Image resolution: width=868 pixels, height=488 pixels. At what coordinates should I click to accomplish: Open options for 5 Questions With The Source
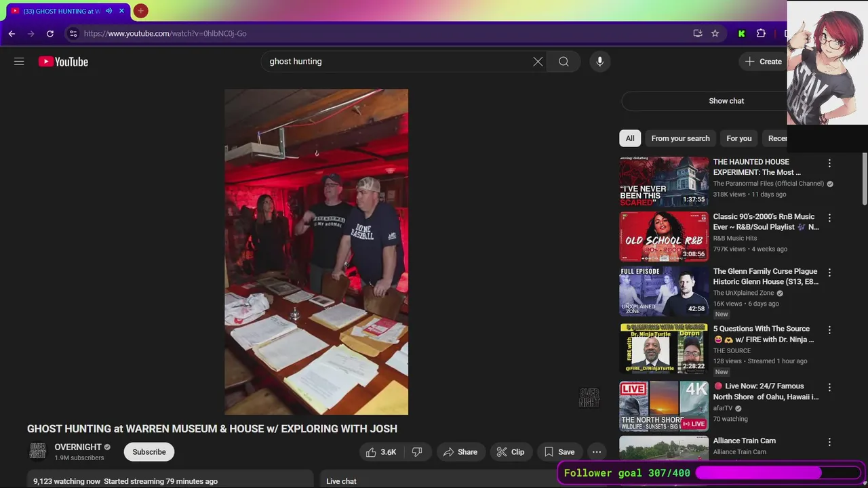click(829, 330)
